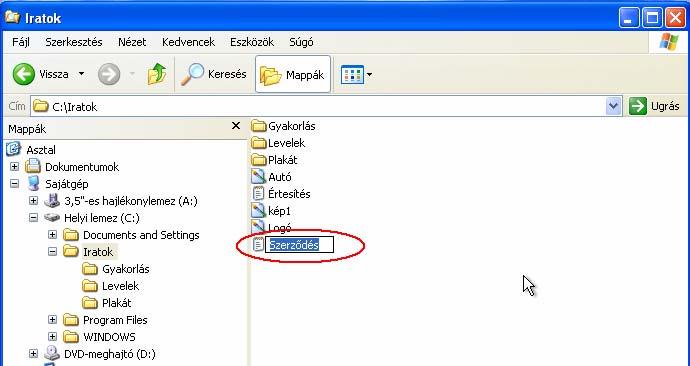Open the Súgó menu
This screenshot has height=366, width=690.
point(301,42)
